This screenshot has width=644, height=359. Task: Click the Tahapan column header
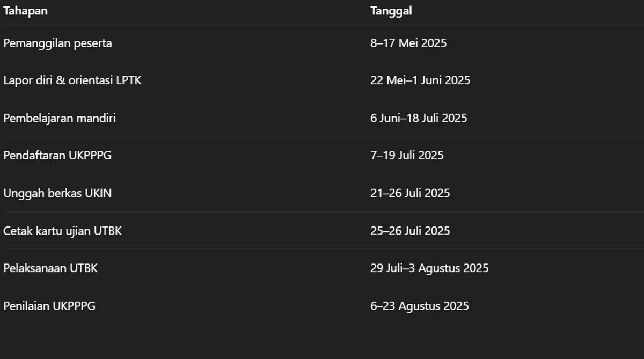pyautogui.click(x=25, y=11)
